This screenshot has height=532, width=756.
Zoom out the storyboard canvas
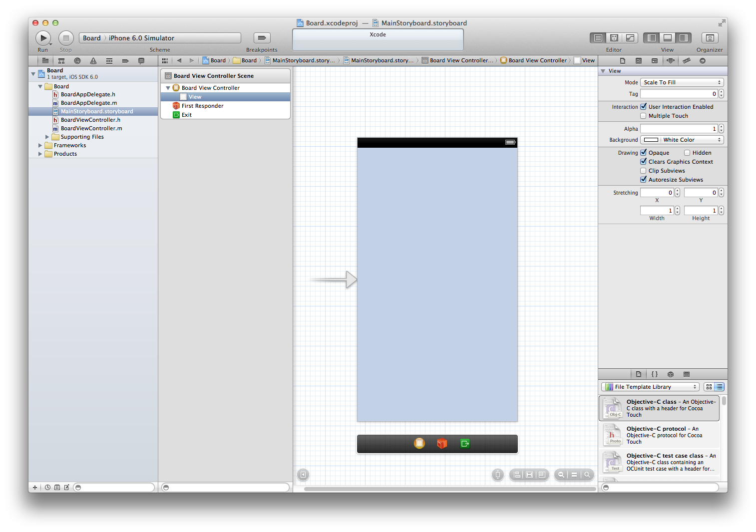pyautogui.click(x=561, y=475)
